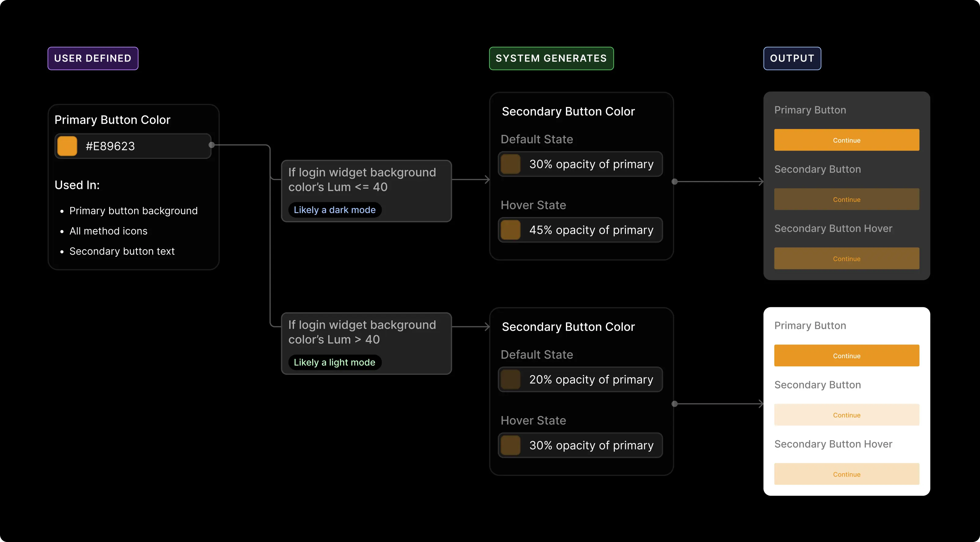Screen dimensions: 980x542
Task: Select the 'Likely a light mode' tag
Action: click(x=334, y=362)
